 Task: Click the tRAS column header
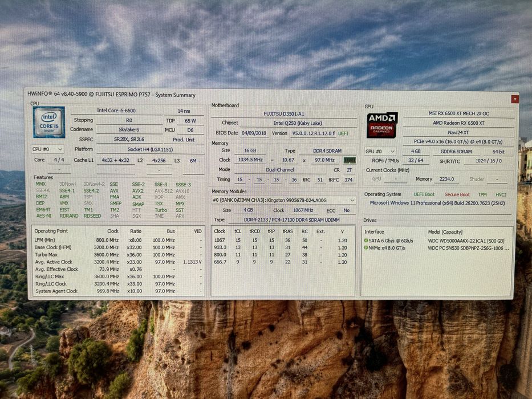[288, 231]
